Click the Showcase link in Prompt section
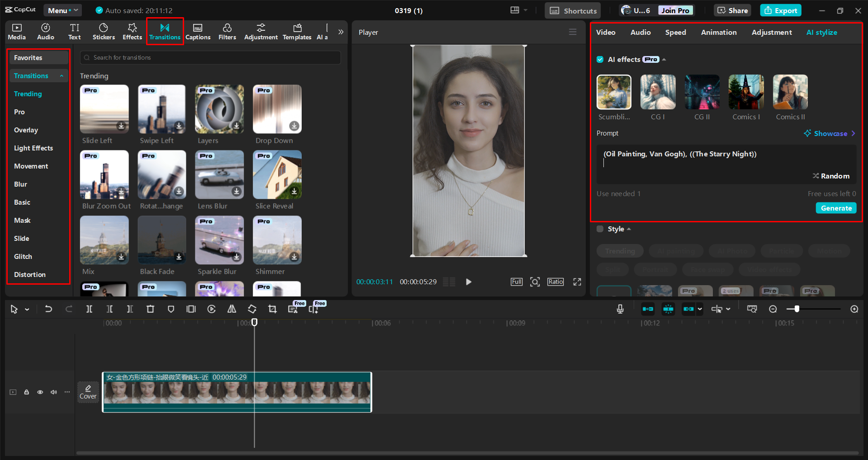The width and height of the screenshot is (868, 460). 830,133
